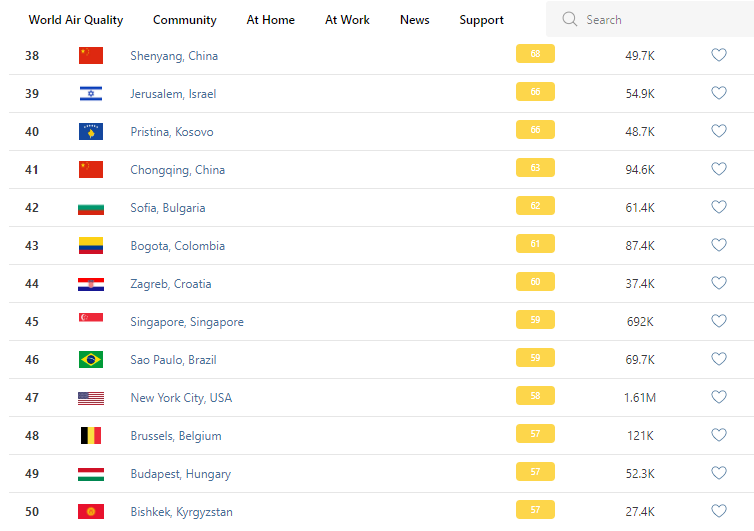Open the New York City, USA link

point(181,398)
